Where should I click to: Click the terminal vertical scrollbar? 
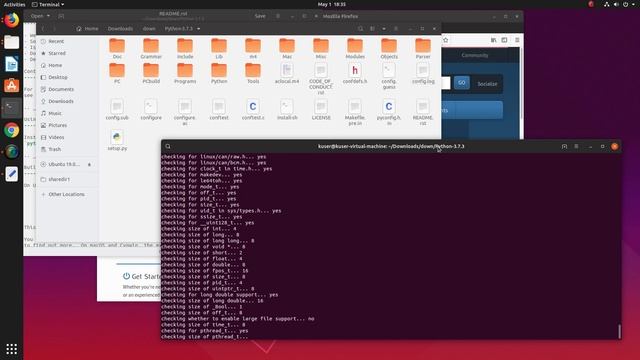pos(619,331)
